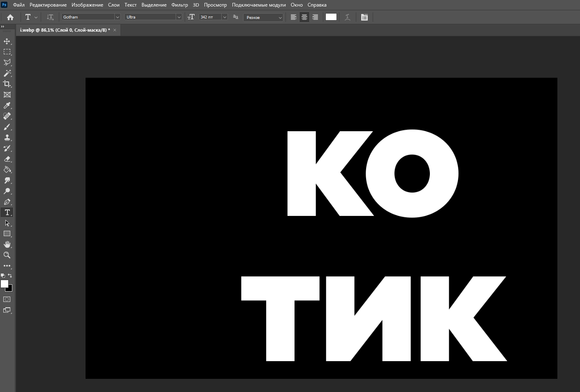The image size is (580, 392).
Task: Toggle text orientation icon
Action: tap(50, 17)
